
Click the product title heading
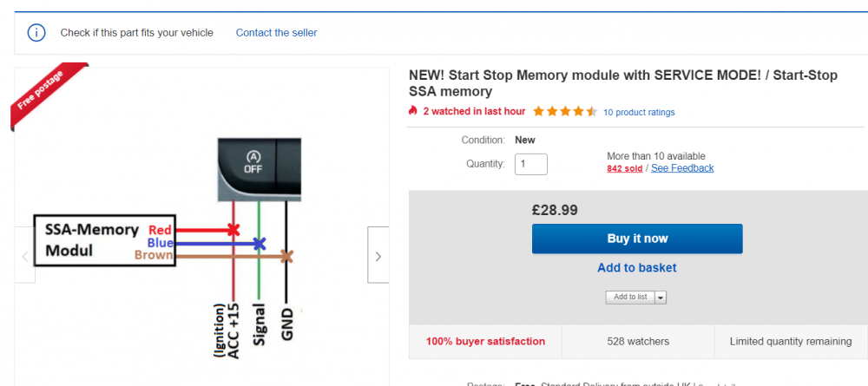pos(622,83)
